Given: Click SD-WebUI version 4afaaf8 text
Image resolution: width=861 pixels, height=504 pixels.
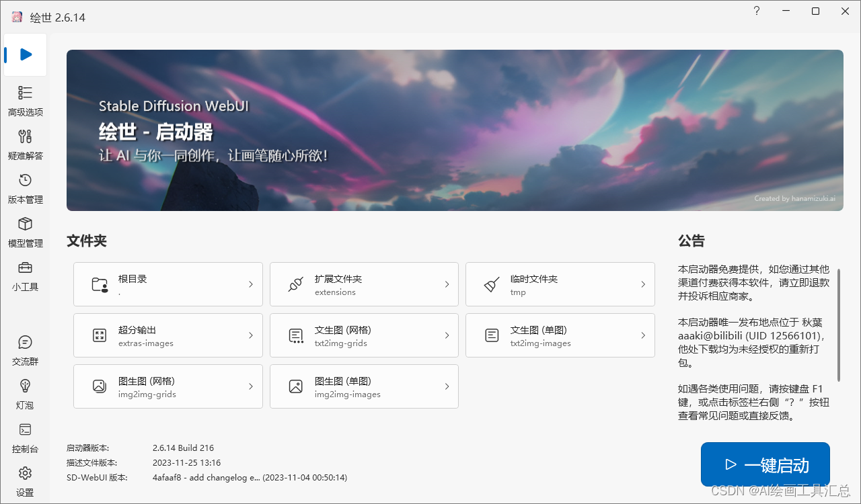Looking at the screenshot, I should (x=250, y=477).
